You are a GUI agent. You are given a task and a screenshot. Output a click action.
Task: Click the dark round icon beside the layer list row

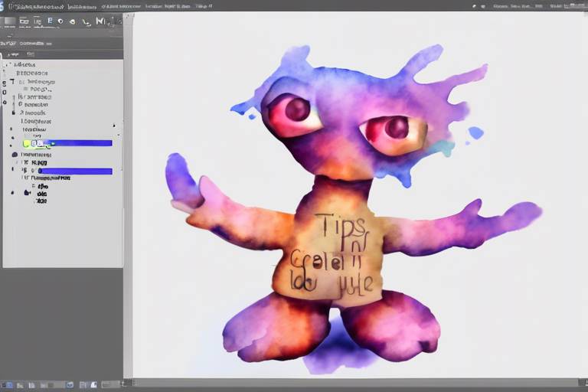pyautogui.click(x=15, y=155)
